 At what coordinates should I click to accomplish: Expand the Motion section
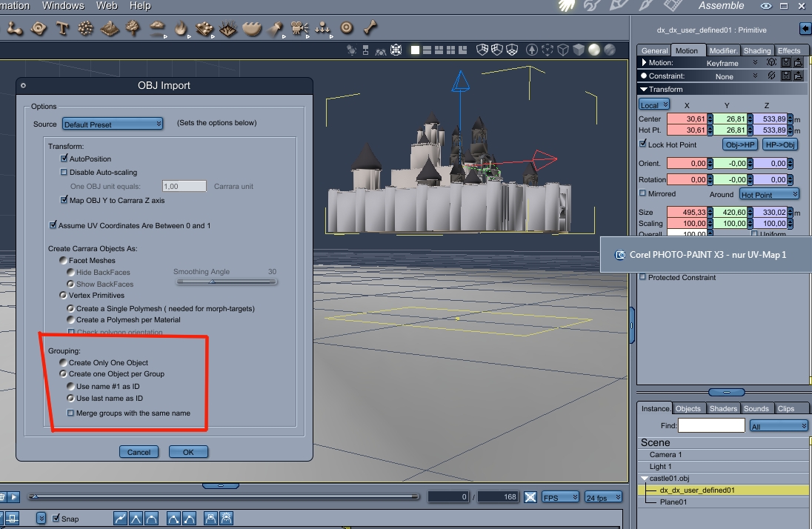pyautogui.click(x=644, y=62)
